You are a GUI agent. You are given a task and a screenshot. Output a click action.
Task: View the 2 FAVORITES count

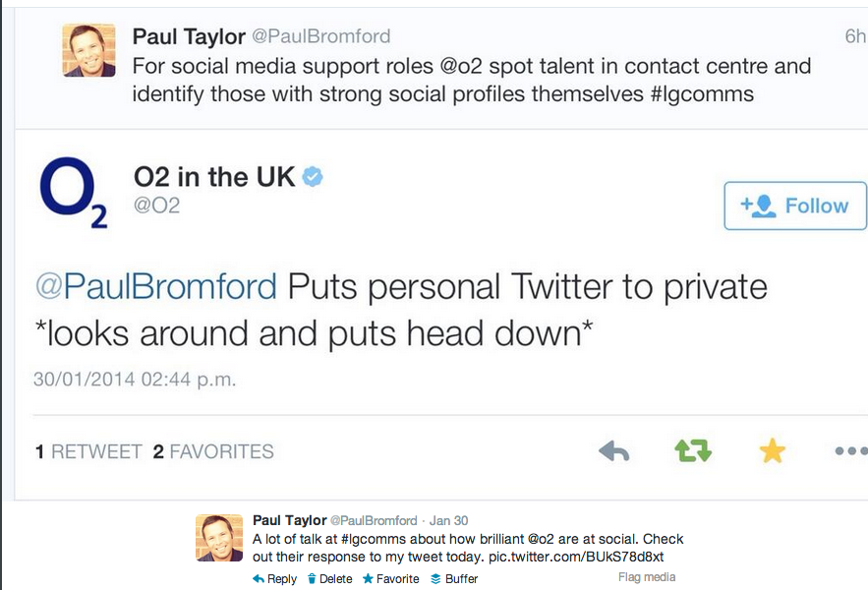pyautogui.click(x=213, y=452)
